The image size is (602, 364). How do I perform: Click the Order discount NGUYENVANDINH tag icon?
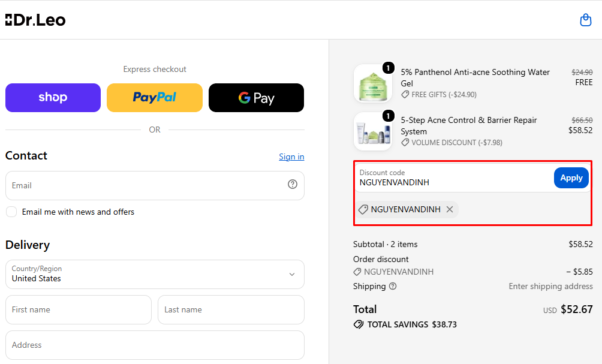tap(357, 272)
